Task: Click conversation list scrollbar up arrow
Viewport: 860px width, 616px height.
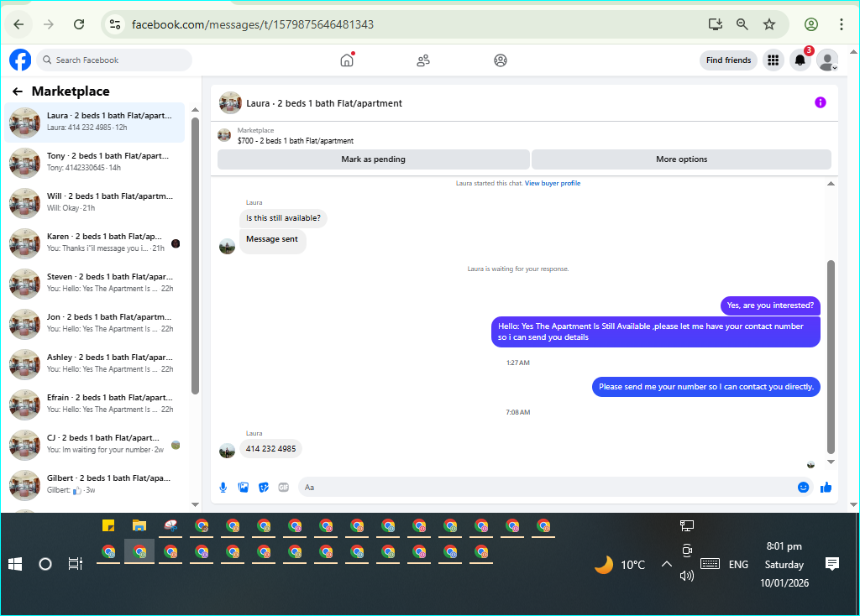Action: [x=195, y=110]
